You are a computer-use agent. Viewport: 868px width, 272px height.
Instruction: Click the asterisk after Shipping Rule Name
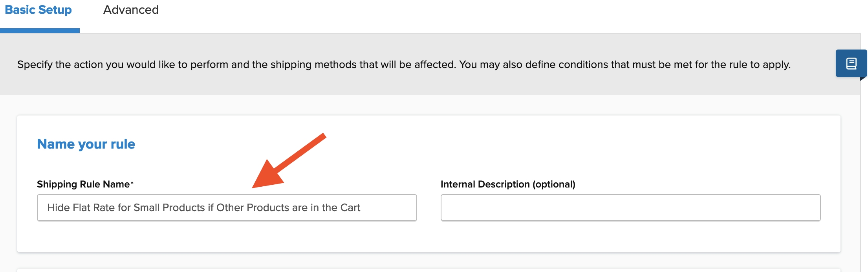132,183
